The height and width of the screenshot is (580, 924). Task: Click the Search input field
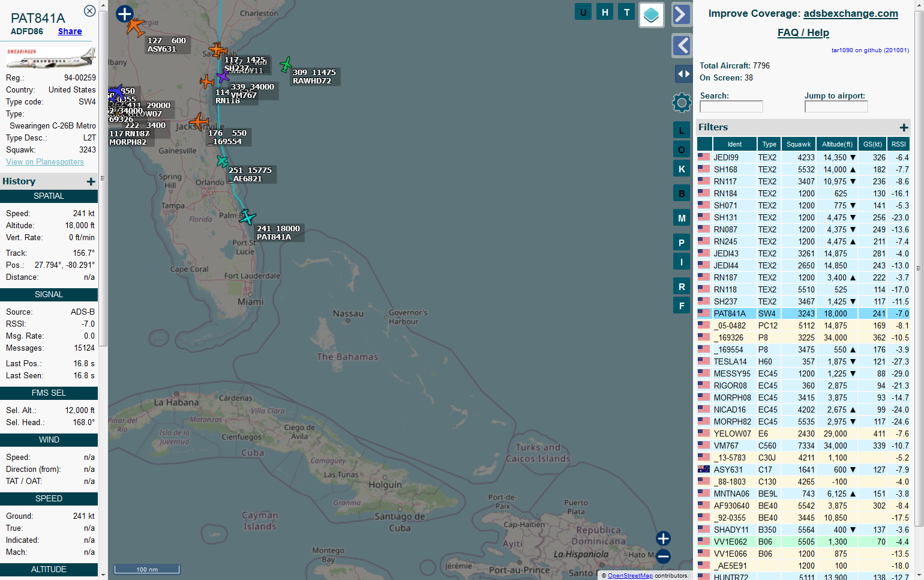pos(731,106)
